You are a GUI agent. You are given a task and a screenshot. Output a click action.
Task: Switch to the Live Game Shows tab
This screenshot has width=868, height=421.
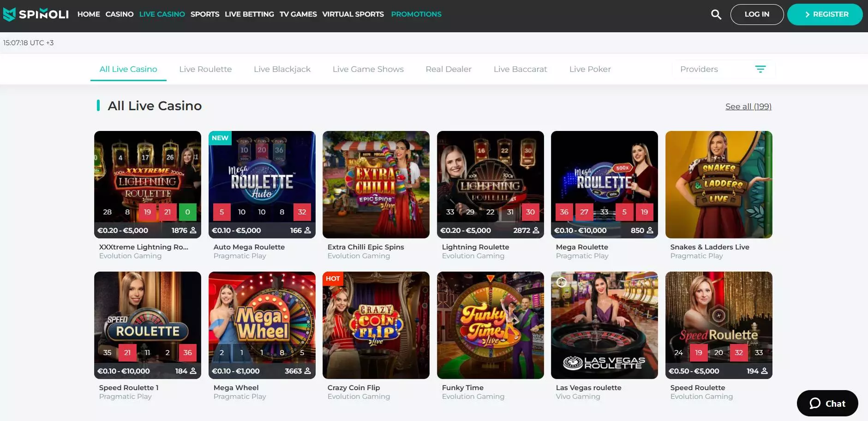click(x=368, y=69)
